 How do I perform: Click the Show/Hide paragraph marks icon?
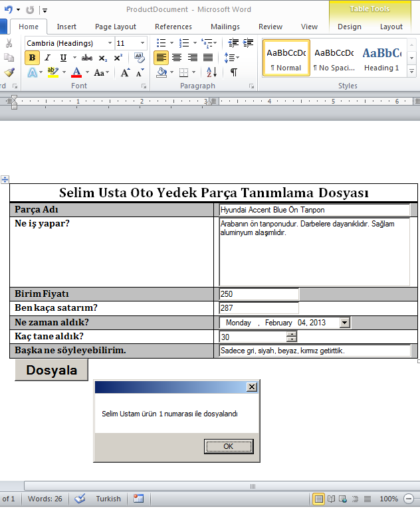(x=233, y=72)
